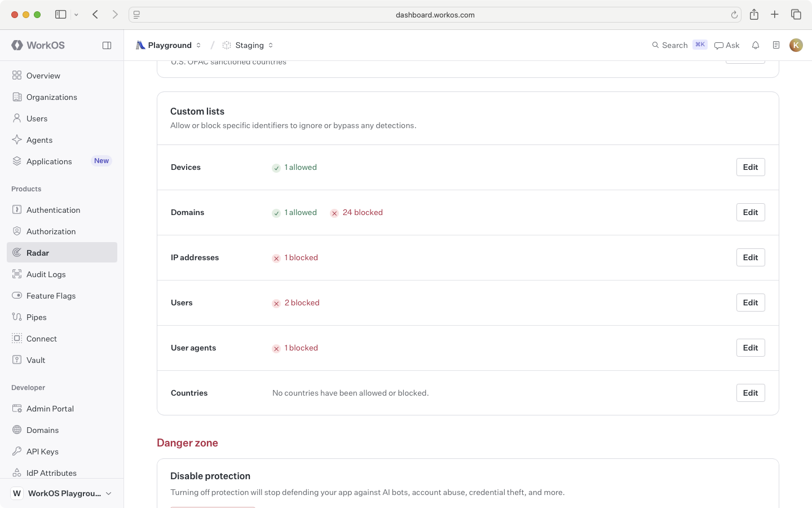Click the Ask chat button

point(727,45)
